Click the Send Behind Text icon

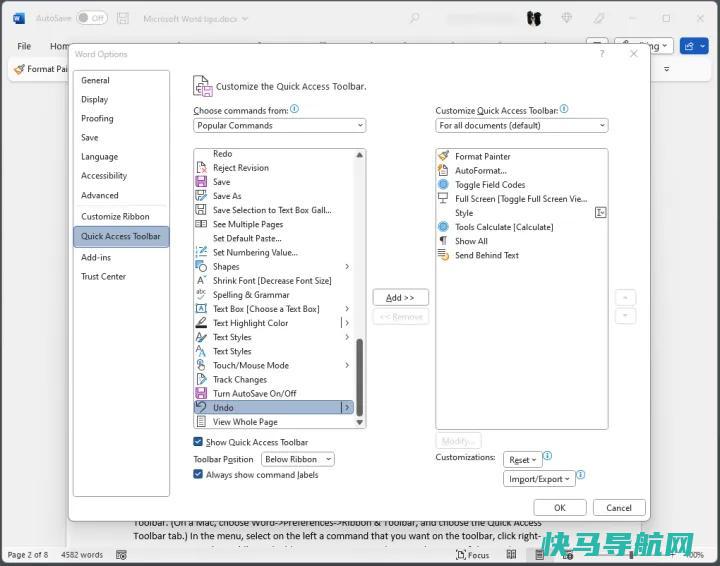[443, 255]
